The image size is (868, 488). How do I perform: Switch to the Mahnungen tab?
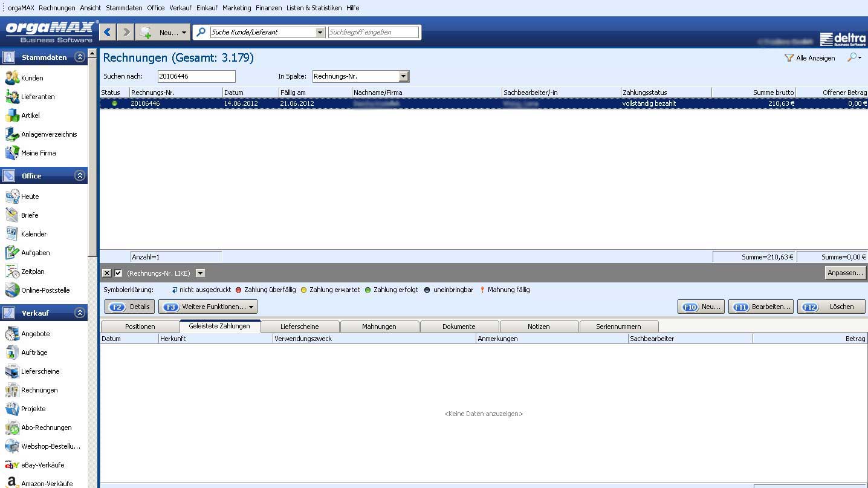[379, 327]
